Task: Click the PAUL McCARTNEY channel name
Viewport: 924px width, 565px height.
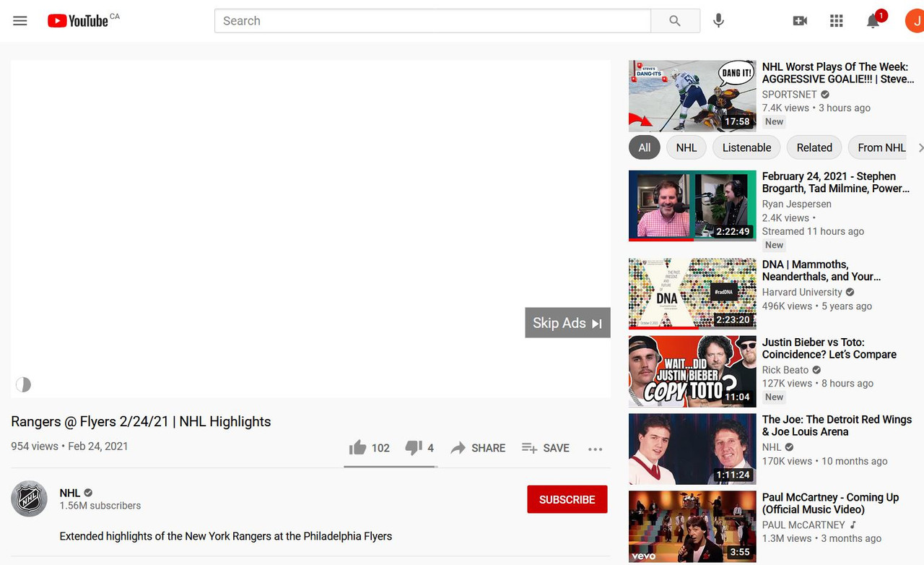Action: coord(803,525)
